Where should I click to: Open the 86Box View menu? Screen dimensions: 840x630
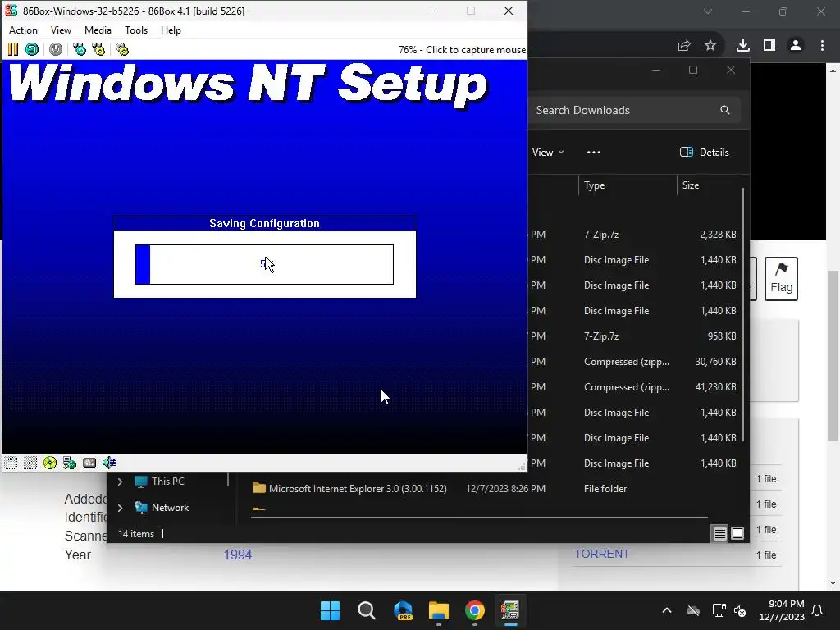61,30
